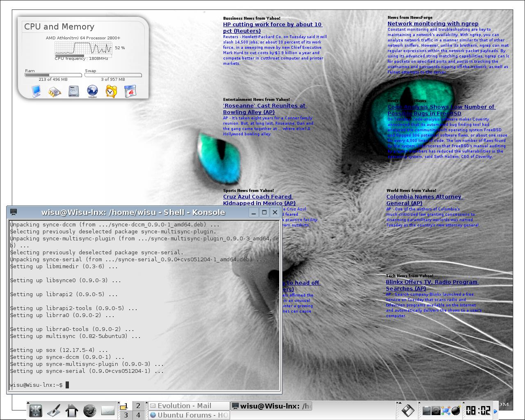Click 'AMD Athlon(tm) 64 Processor 2800+' label

pyautogui.click(x=83, y=38)
